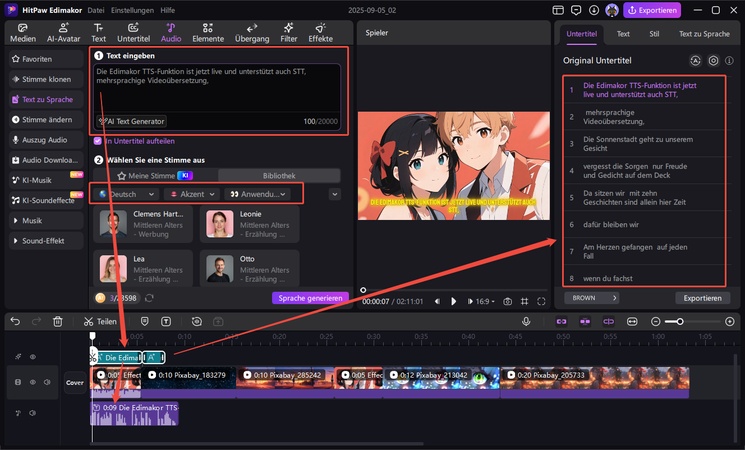745x450 pixels.
Task: Click the purple Exportieren button at top
Action: (652, 10)
